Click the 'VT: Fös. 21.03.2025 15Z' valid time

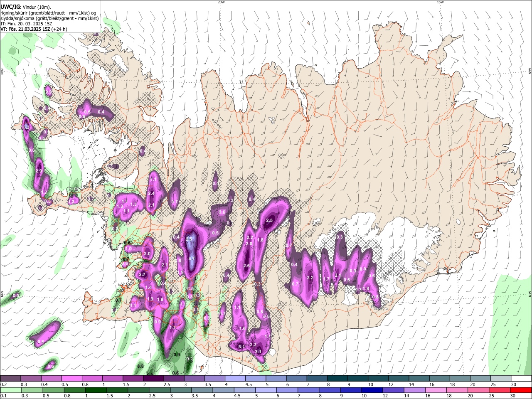pos(25,30)
